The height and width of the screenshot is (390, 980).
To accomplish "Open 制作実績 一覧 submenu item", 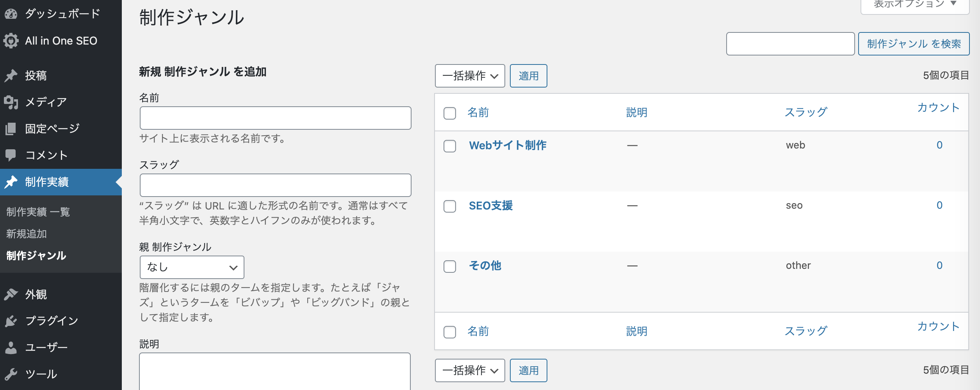I will click(x=38, y=212).
